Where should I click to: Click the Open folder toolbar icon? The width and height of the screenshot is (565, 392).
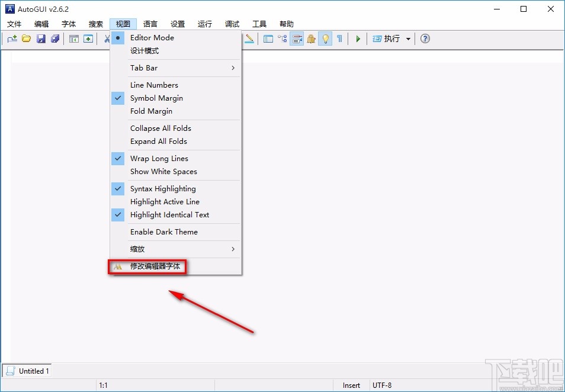[26, 38]
